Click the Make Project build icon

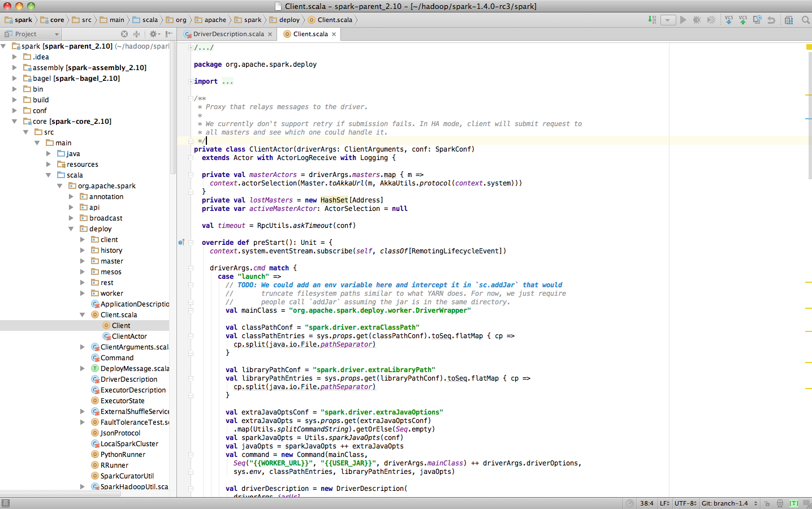point(652,20)
